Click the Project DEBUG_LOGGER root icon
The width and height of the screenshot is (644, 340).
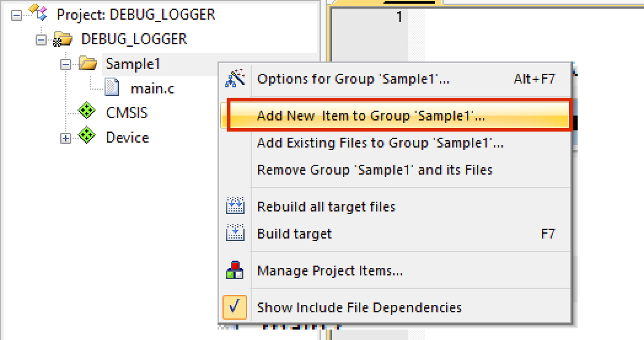37,14
